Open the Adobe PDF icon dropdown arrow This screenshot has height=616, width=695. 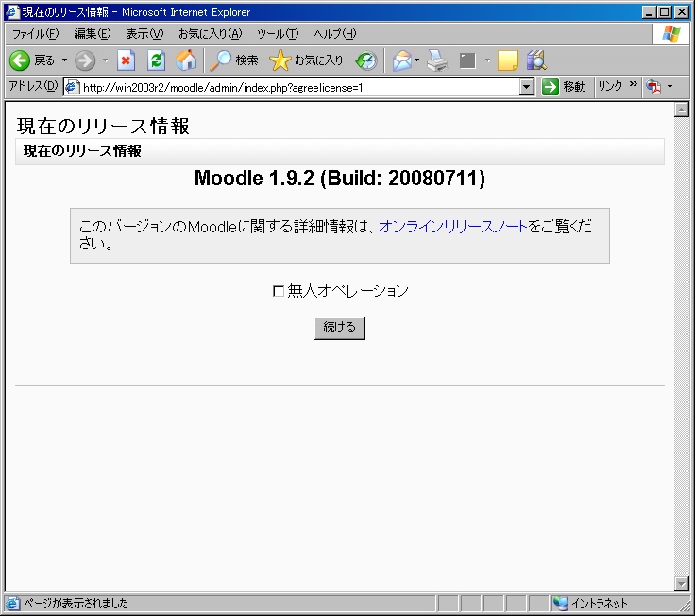click(x=670, y=87)
